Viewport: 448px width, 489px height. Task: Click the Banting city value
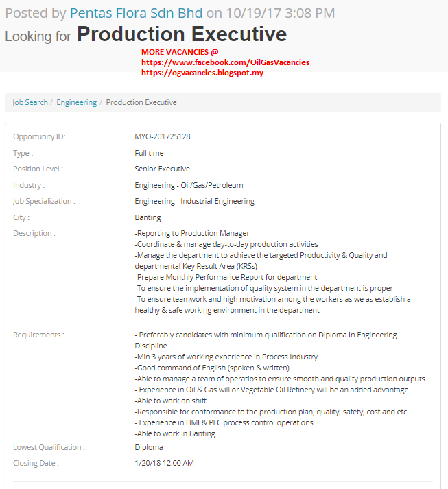148,217
